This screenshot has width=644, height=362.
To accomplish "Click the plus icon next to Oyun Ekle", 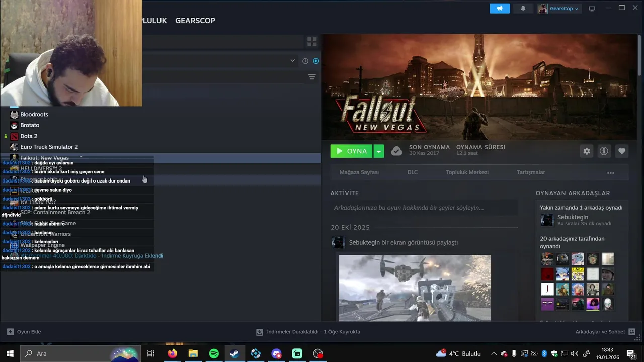I will (10, 332).
